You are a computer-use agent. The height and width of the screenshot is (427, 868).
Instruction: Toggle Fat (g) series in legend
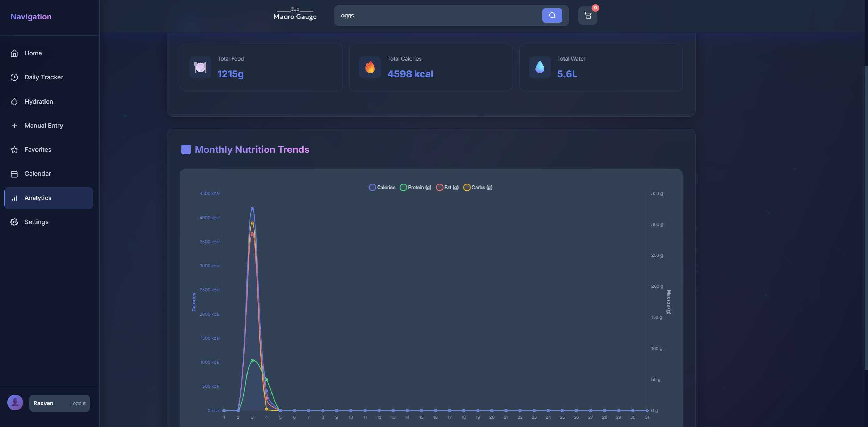coord(447,187)
